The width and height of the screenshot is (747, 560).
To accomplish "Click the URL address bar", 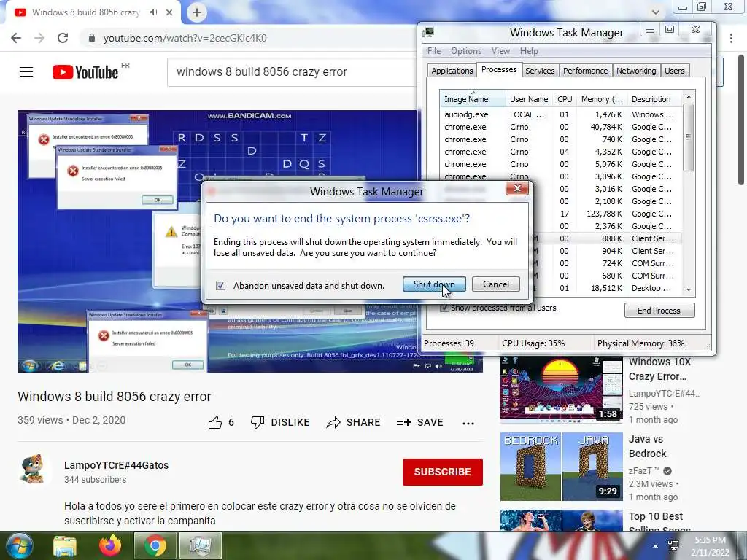I will (248, 38).
